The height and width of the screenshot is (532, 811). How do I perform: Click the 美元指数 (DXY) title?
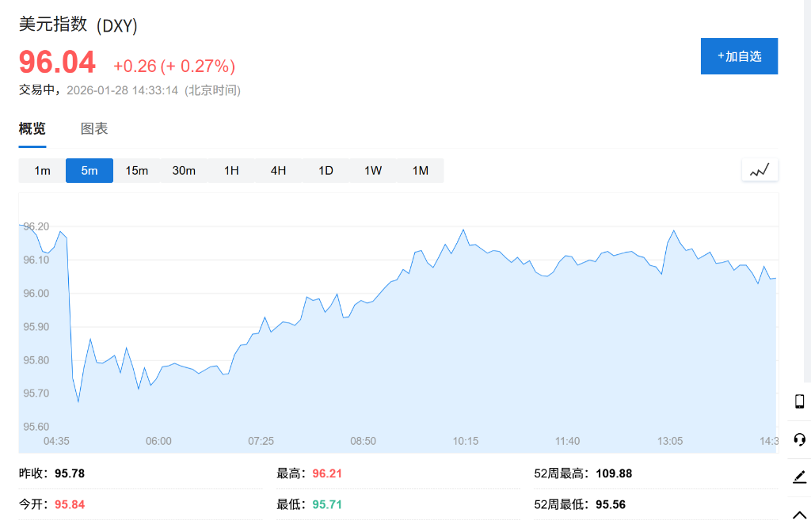79,25
